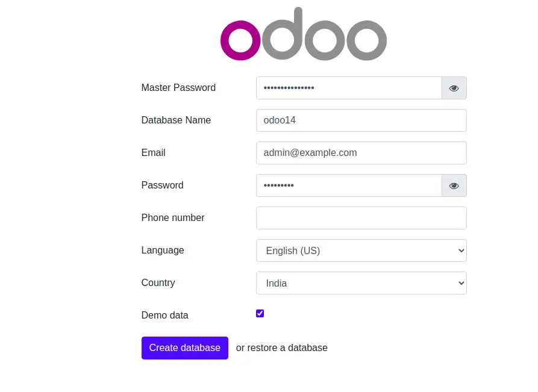Viewport: 538px width, 392px height.
Task: Toggle the Demo data checkbox
Action: coord(260,314)
